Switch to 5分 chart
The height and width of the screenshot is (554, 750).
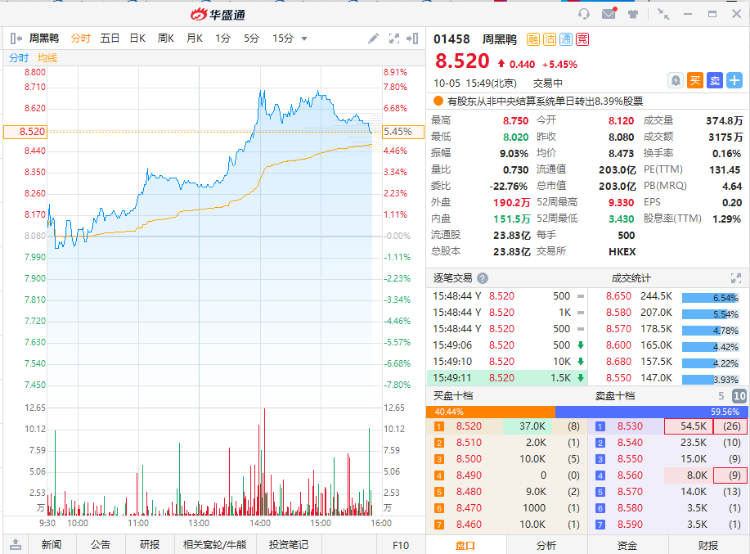(x=251, y=38)
